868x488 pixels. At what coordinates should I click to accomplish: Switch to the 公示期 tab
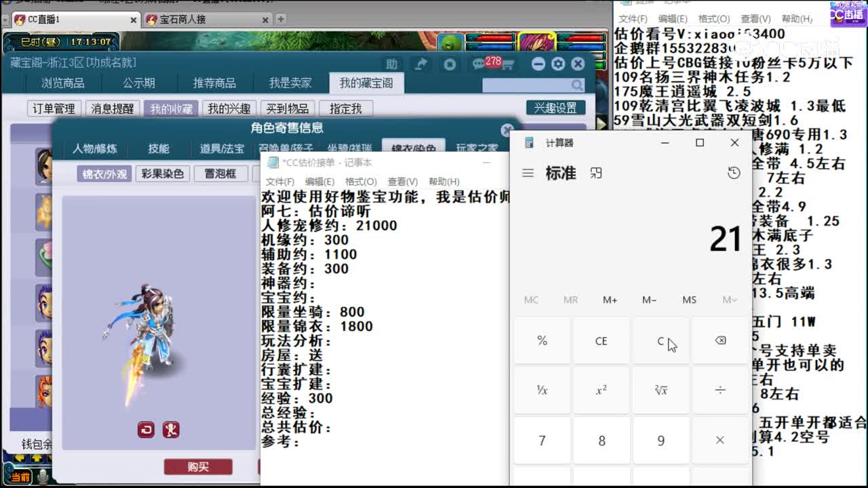click(139, 83)
